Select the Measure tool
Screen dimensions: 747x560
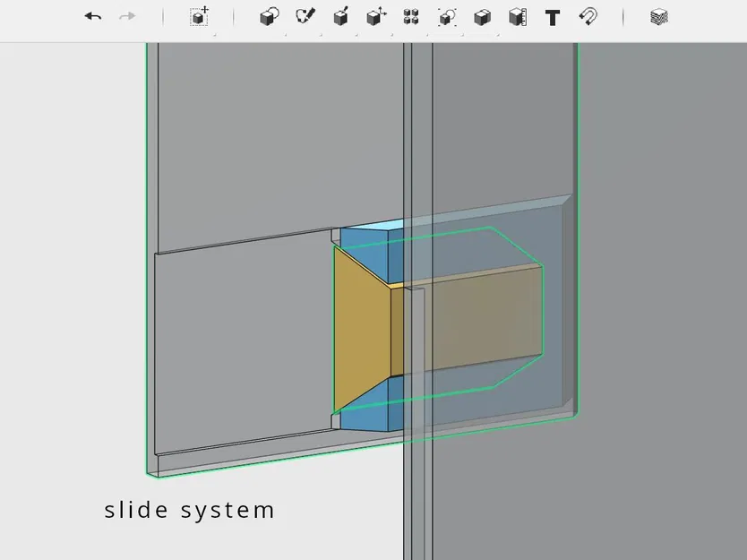[518, 17]
